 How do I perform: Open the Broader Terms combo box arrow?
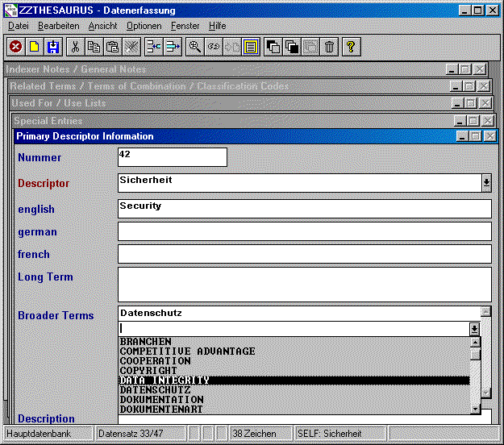pos(475,328)
